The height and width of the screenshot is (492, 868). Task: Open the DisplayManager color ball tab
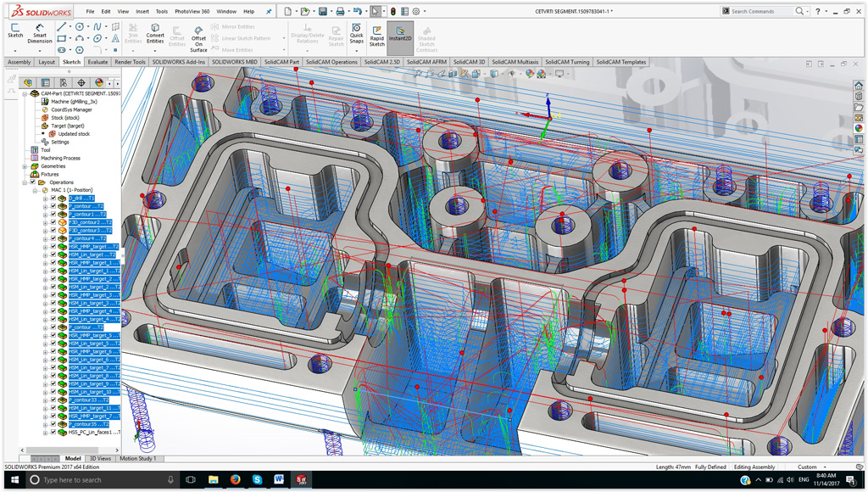coord(98,82)
